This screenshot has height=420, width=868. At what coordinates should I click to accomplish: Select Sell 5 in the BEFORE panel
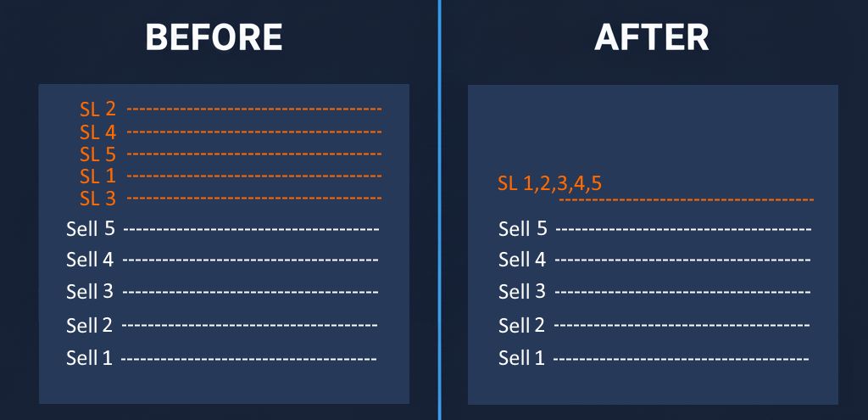click(x=90, y=228)
